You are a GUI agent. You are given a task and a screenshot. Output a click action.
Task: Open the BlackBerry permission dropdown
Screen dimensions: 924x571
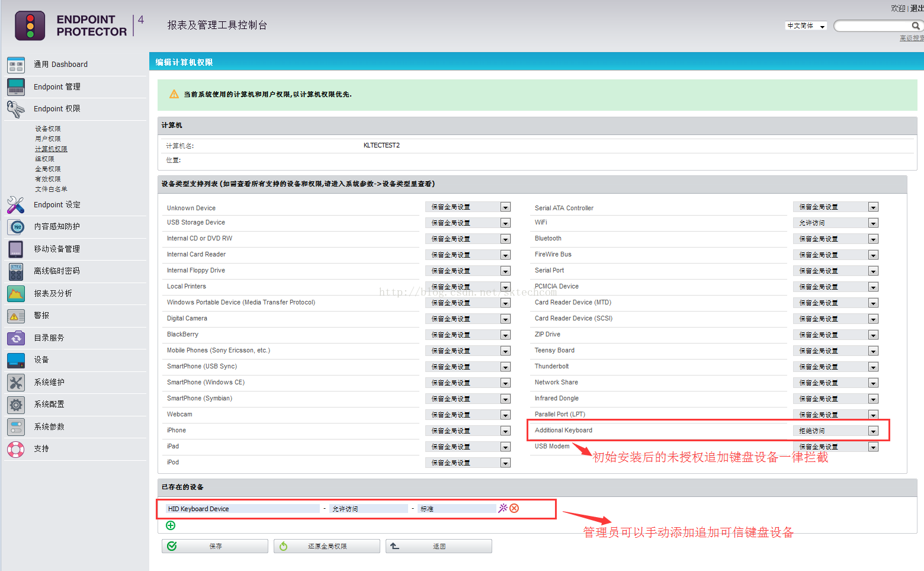tap(468, 335)
